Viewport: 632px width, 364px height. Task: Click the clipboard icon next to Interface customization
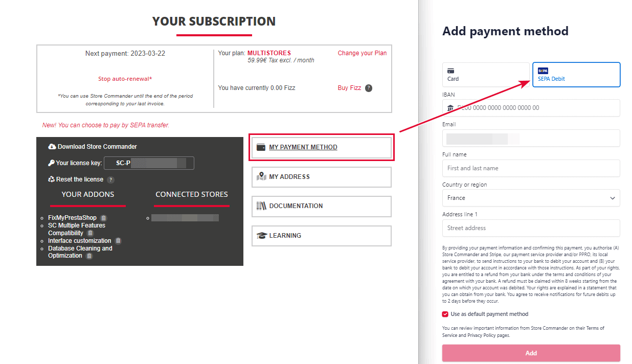point(118,241)
